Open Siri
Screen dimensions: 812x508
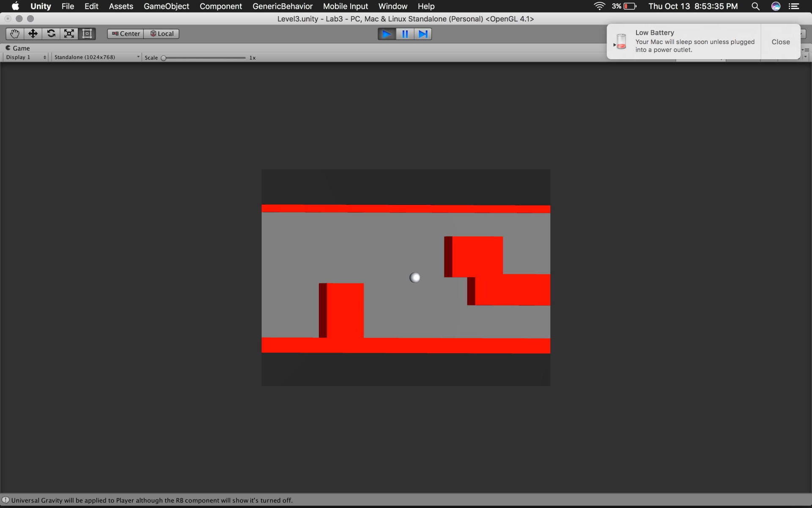[x=776, y=6]
